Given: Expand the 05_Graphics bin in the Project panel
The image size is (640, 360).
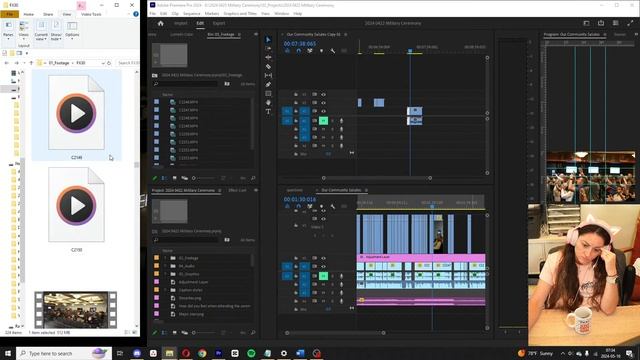Looking at the screenshot, I should pos(165,274).
